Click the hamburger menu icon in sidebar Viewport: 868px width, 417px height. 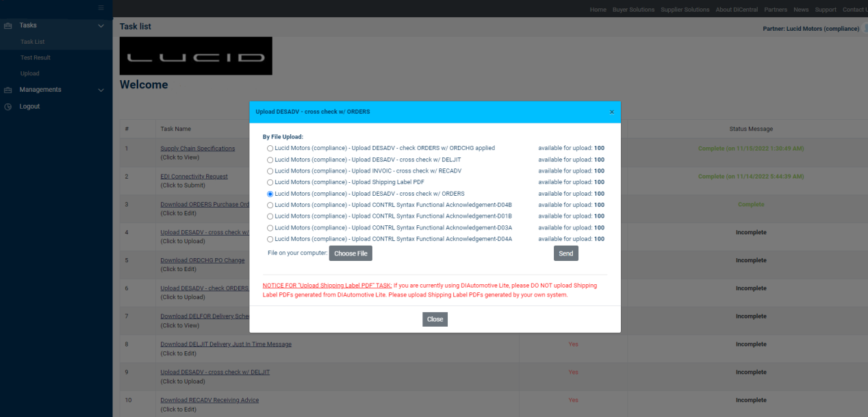point(101,8)
